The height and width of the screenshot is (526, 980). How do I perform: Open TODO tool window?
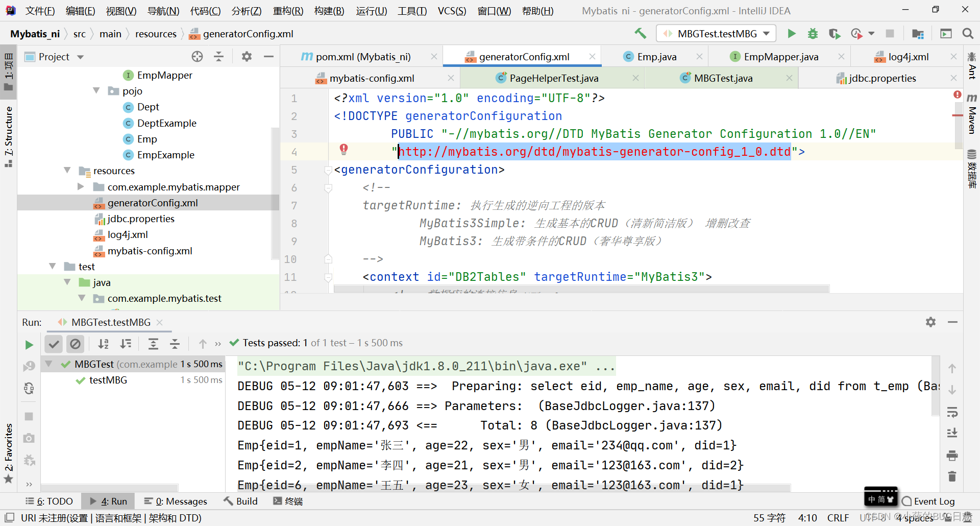pos(50,501)
